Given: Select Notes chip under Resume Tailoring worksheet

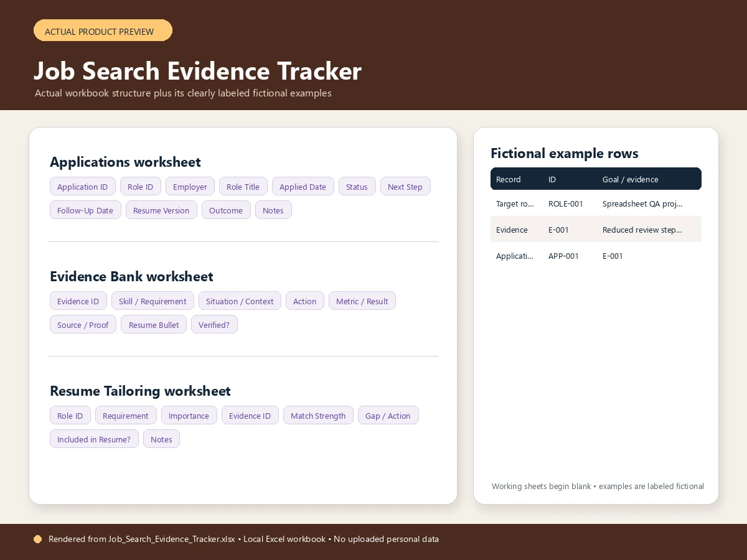Looking at the screenshot, I should 161,439.
